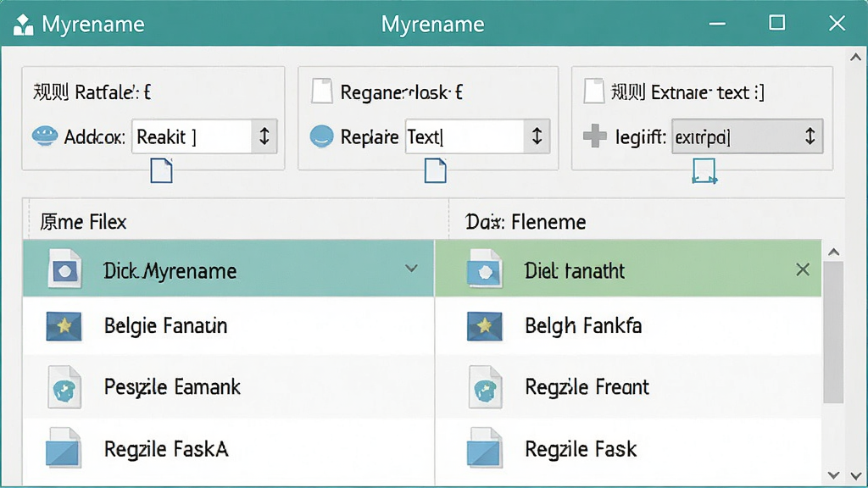Select the Belgh Fankfa new name
868x488 pixels.
tap(583, 326)
